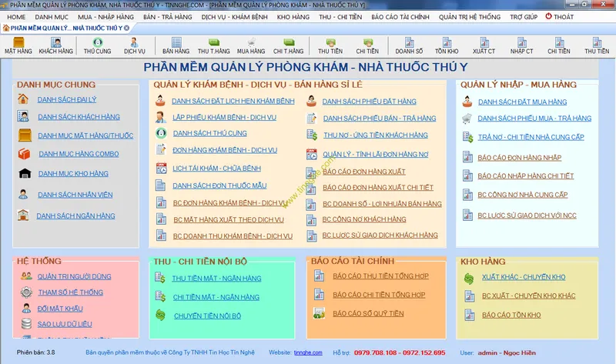
Task: Open the DOANH SỐ report icon
Action: pos(409,46)
